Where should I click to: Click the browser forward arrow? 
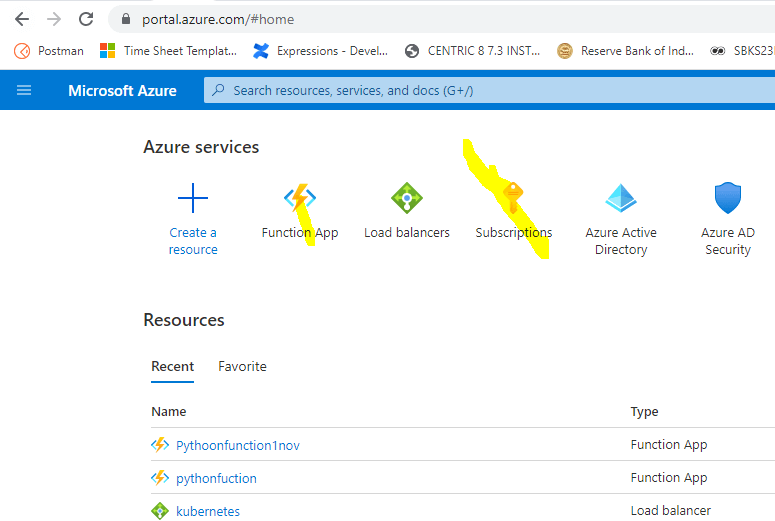54,19
